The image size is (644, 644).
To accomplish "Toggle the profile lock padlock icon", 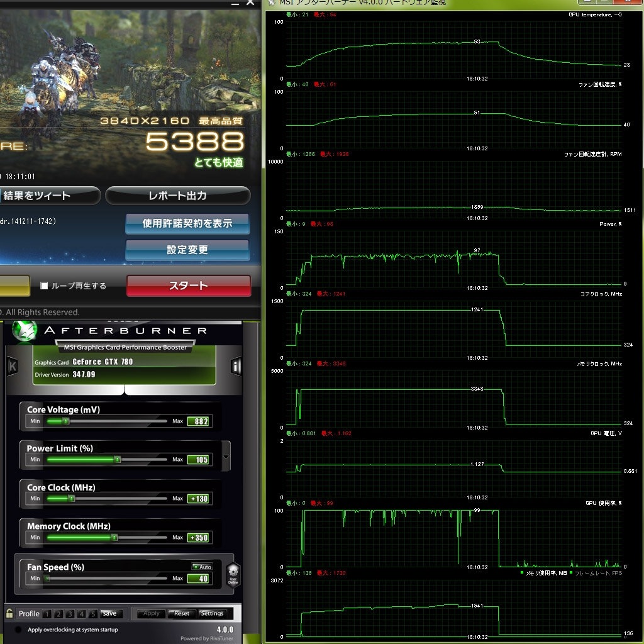I will pos(9,613).
